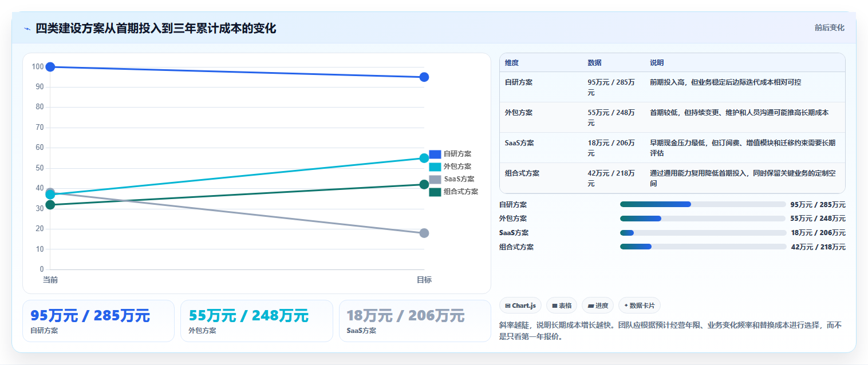The image size is (868, 365).
Task: Toggle 外包方案 series in the chart legend
Action: tap(450, 166)
